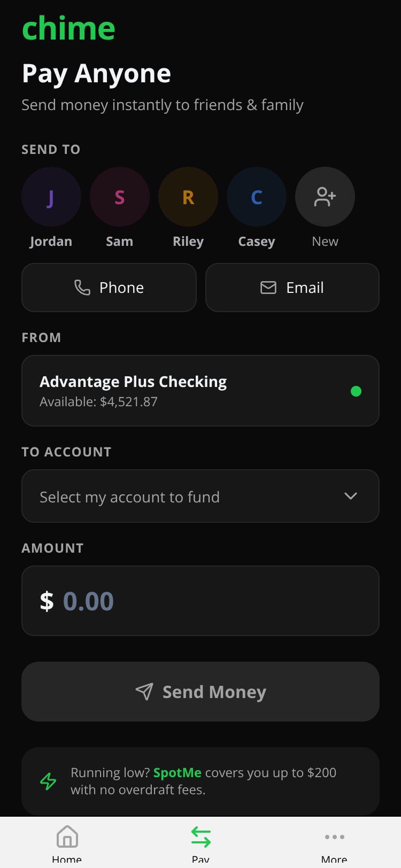The height and width of the screenshot is (868, 401).
Task: Open the Select my account to fund dropdown
Action: click(200, 496)
